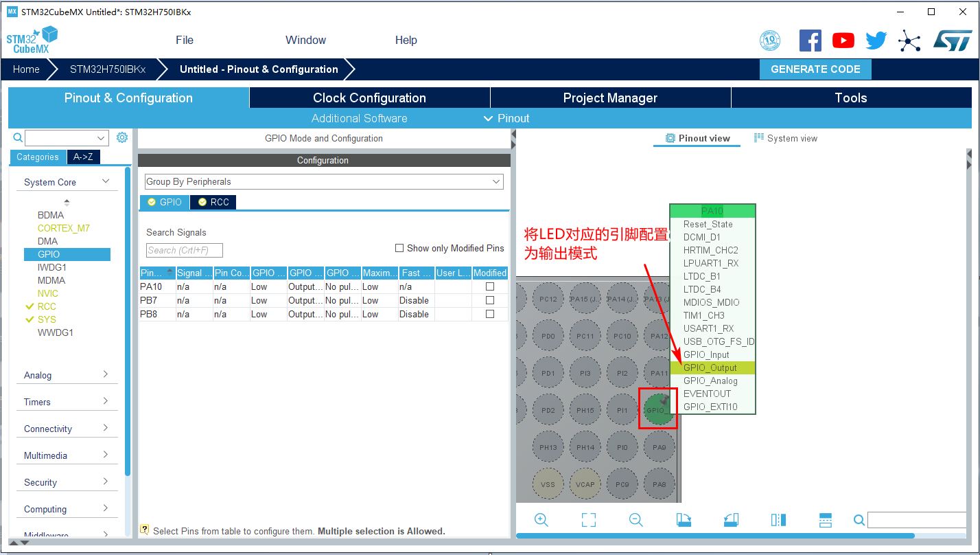Click the Search Signals input field
Screen dimensions: 980x555
(x=184, y=250)
